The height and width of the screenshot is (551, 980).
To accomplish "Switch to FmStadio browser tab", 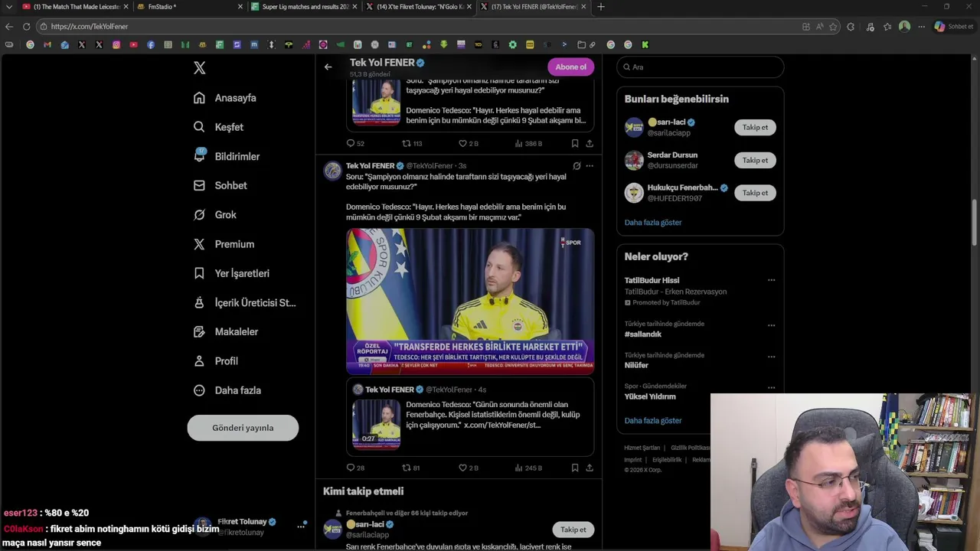I will (x=189, y=7).
